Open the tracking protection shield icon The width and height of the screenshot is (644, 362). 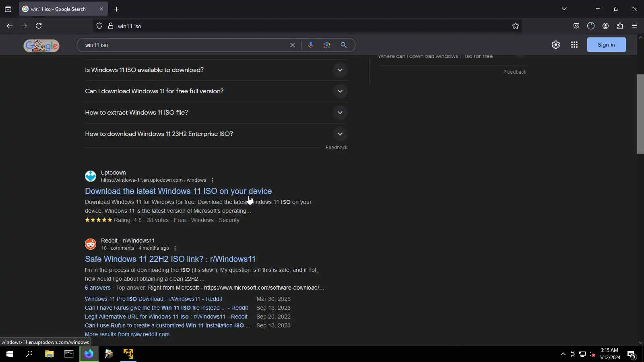99,26
